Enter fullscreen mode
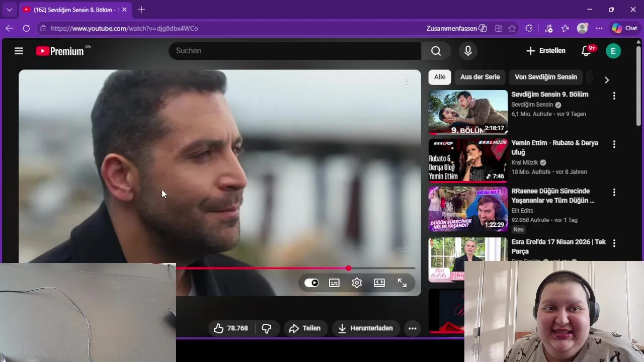 402,283
